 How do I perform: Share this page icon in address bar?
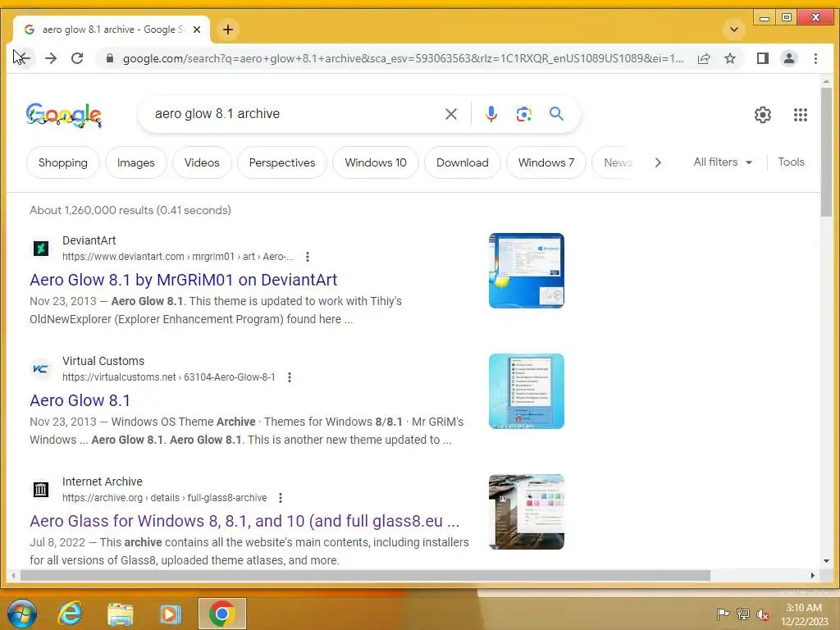coord(704,58)
